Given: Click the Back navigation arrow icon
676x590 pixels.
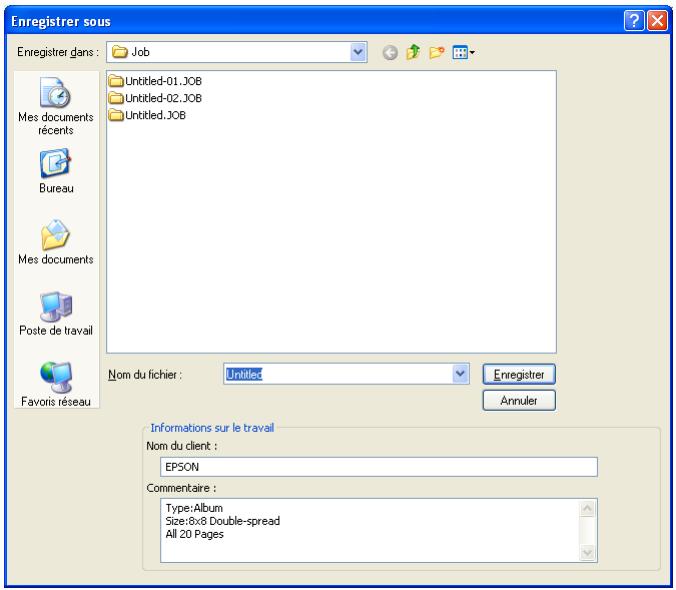Looking at the screenshot, I should [390, 53].
